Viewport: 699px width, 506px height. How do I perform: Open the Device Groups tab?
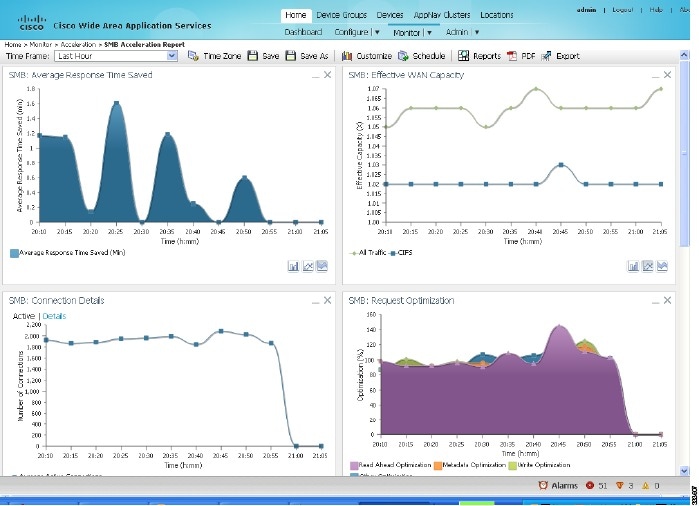click(x=341, y=15)
